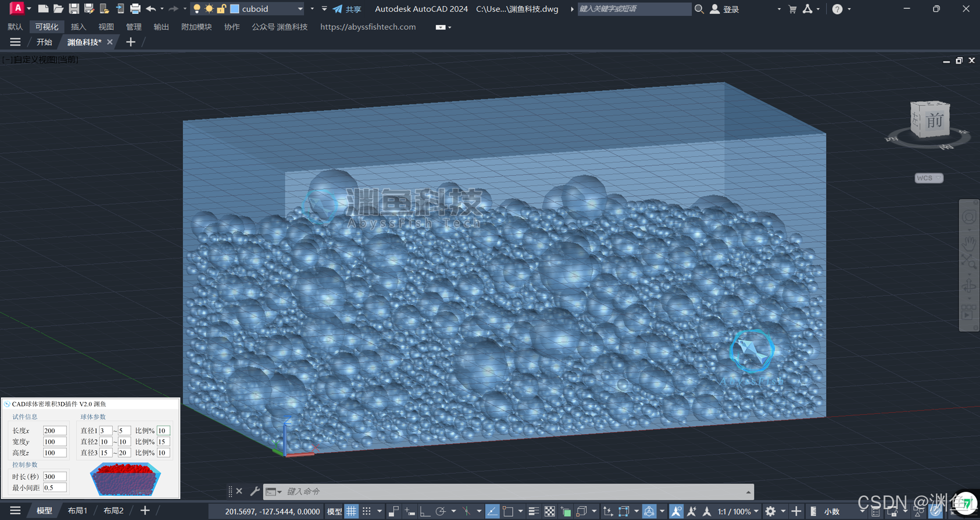Click the New drawing icon
980x520 pixels.
[43, 9]
